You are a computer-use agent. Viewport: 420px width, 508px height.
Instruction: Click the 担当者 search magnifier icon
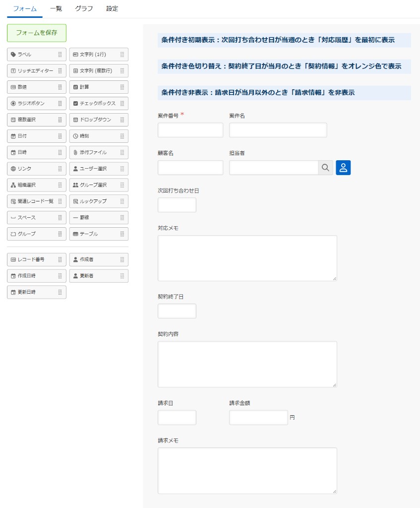pos(325,168)
